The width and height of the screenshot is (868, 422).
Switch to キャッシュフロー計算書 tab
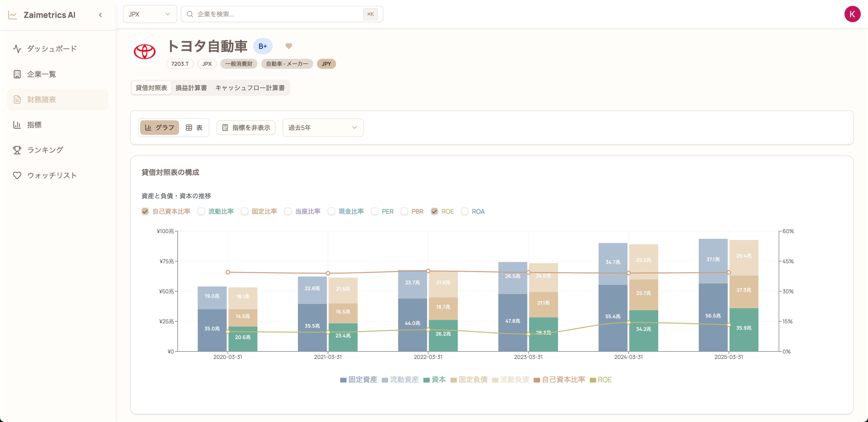(x=250, y=88)
